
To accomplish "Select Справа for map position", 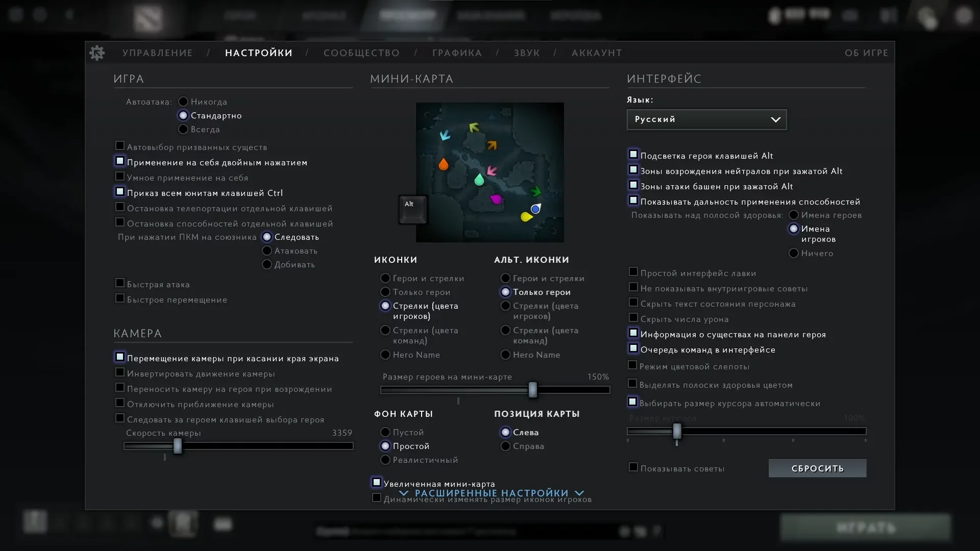I will [505, 446].
